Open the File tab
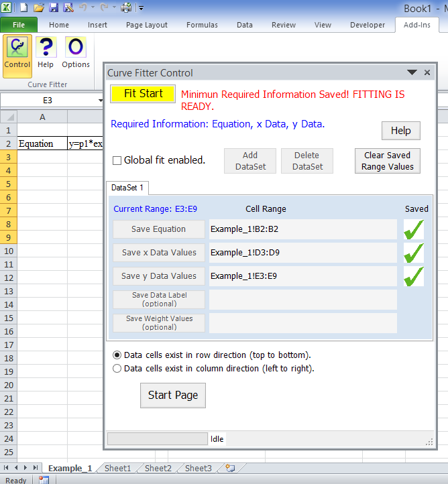 point(19,25)
